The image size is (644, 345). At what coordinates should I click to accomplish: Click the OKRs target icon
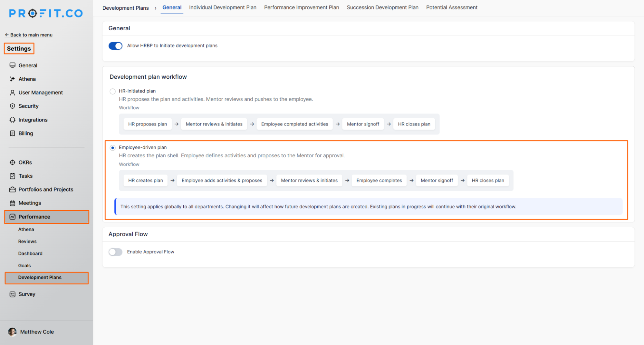coord(12,163)
